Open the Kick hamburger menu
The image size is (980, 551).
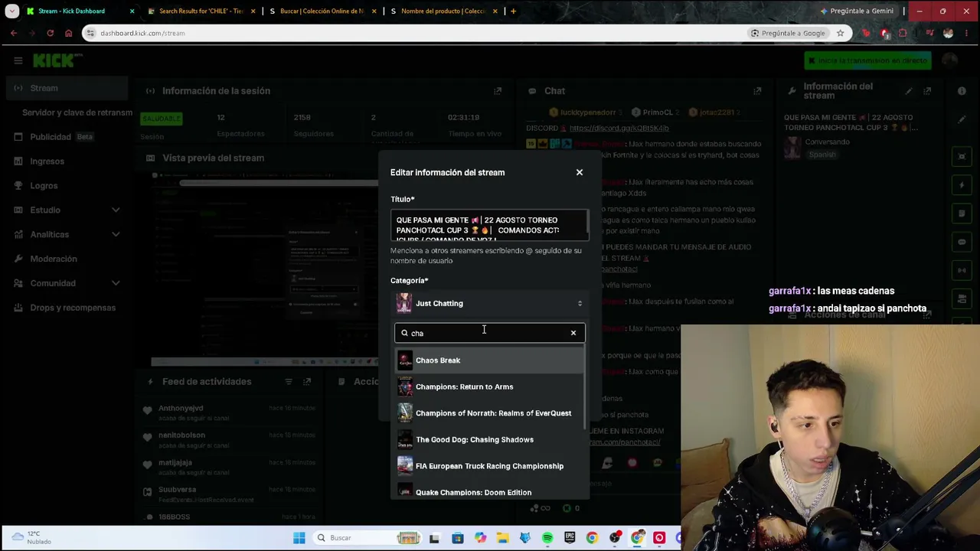(18, 60)
